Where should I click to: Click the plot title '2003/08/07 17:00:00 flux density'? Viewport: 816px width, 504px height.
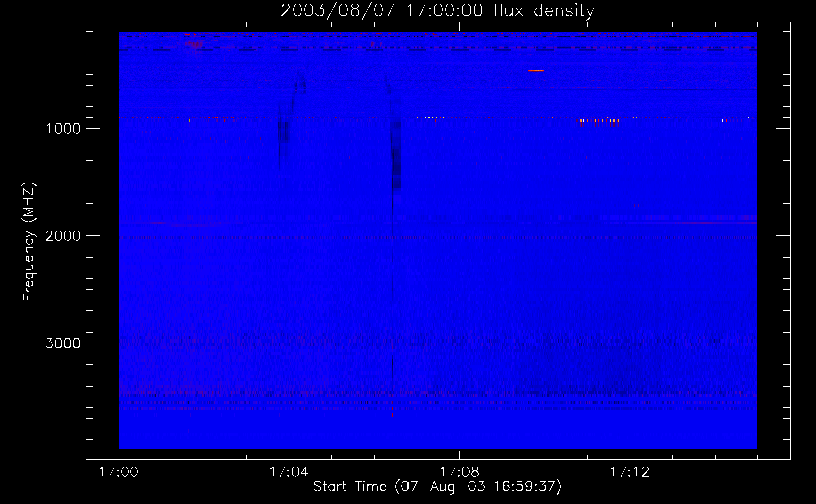click(x=437, y=10)
